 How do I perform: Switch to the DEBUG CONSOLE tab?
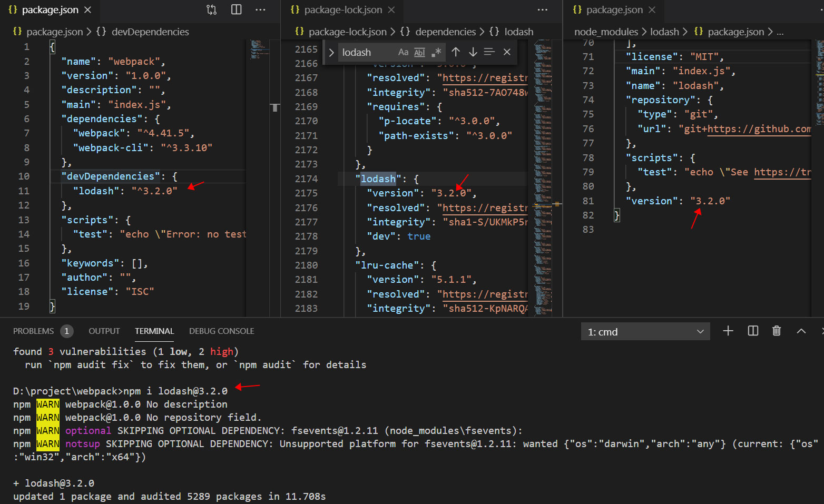click(x=221, y=331)
